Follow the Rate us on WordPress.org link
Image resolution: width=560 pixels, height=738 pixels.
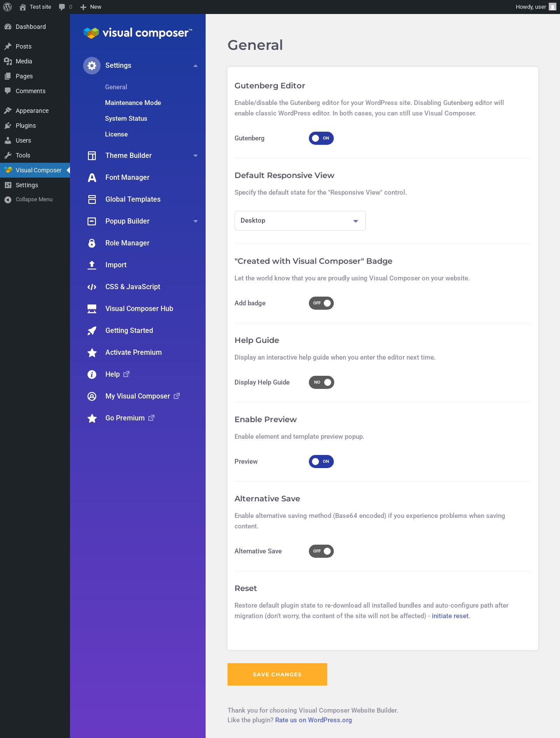(313, 720)
